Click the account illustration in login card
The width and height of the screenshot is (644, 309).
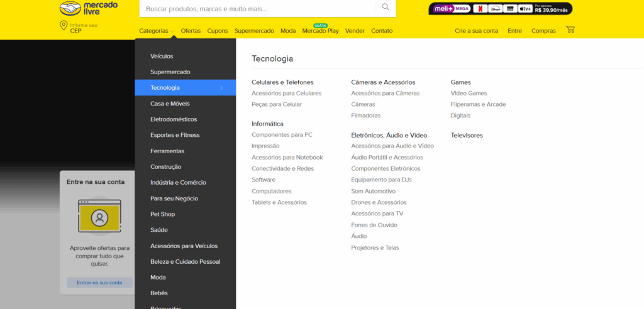click(98, 217)
